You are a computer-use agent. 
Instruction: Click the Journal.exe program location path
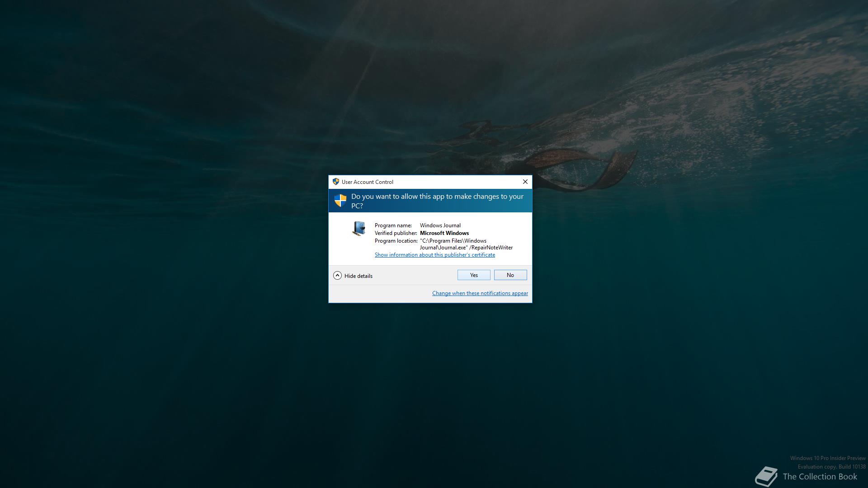point(466,244)
